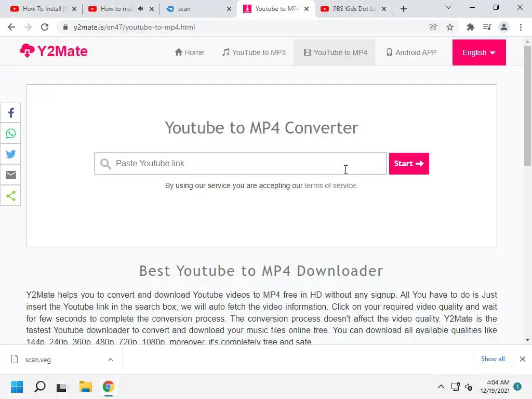Image resolution: width=532 pixels, height=399 pixels.
Task: Open volume icon in system tray
Action: pos(469,387)
